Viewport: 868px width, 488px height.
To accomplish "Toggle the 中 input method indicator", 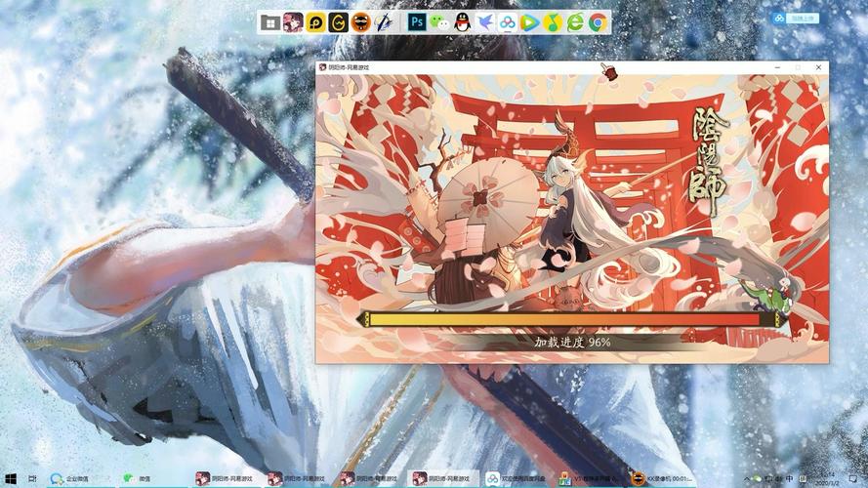I will [789, 478].
